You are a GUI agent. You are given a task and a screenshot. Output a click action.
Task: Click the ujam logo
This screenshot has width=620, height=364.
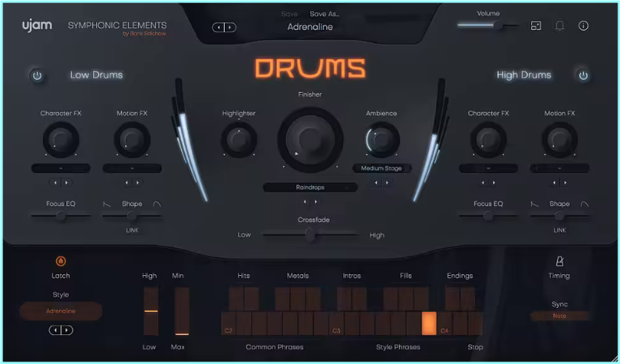tap(37, 26)
